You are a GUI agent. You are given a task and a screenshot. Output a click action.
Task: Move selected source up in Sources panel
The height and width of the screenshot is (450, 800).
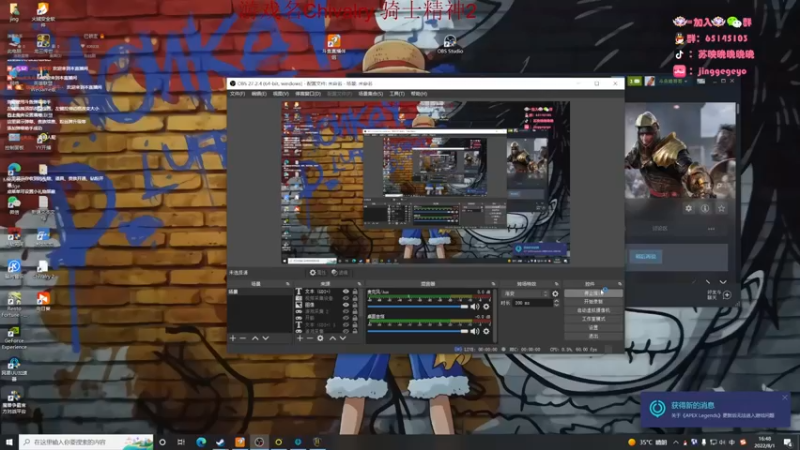pyautogui.click(x=333, y=338)
